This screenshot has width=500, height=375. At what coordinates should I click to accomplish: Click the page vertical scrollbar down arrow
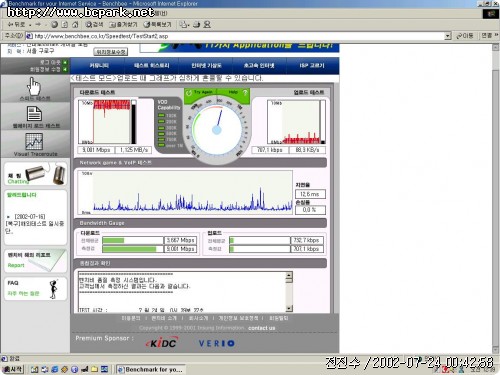click(495, 350)
